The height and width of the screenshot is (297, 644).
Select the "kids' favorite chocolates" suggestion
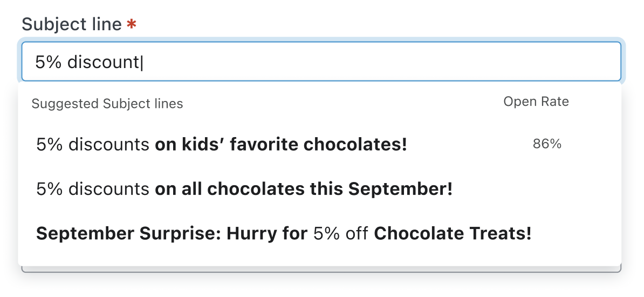point(221,145)
